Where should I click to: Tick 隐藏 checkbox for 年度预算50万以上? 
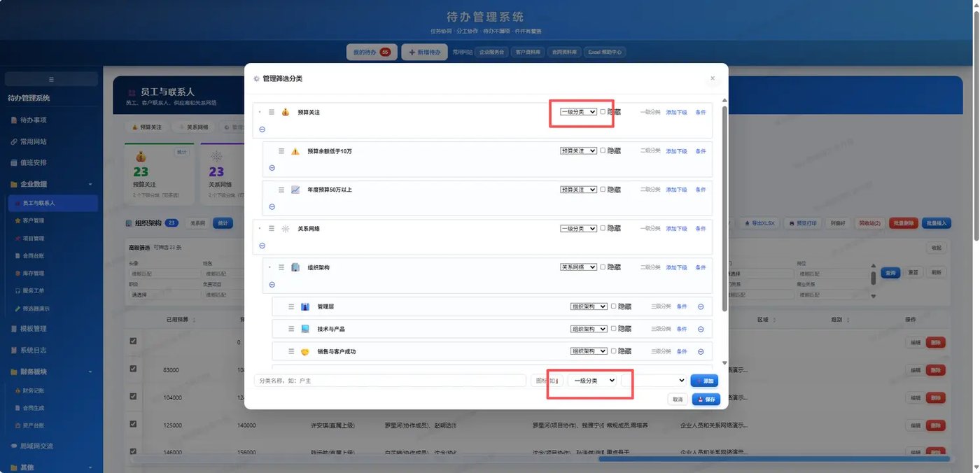603,190
